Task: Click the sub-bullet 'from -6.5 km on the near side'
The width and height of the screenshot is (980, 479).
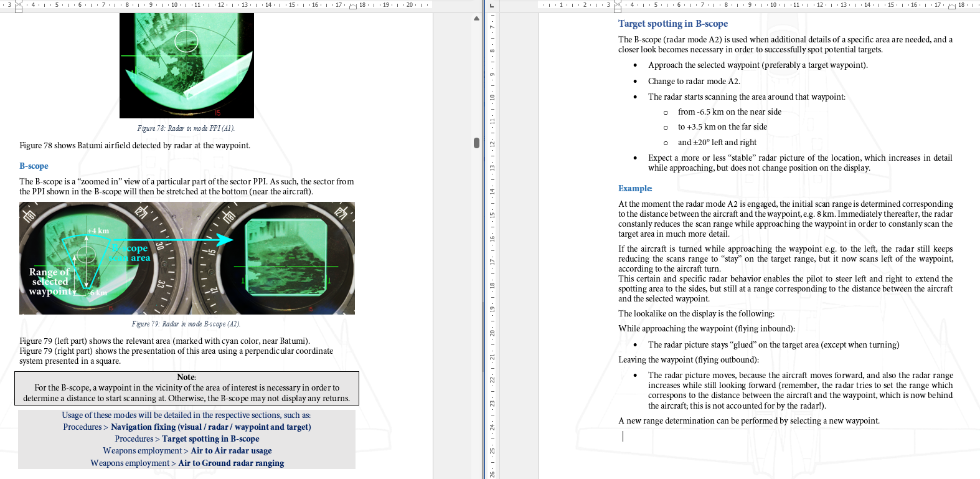Action: [x=729, y=111]
